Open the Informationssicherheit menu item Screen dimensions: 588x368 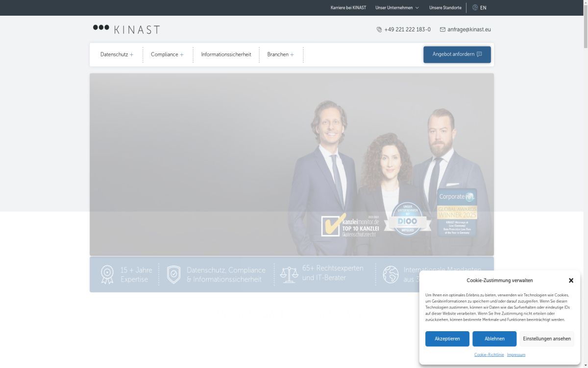pos(226,54)
